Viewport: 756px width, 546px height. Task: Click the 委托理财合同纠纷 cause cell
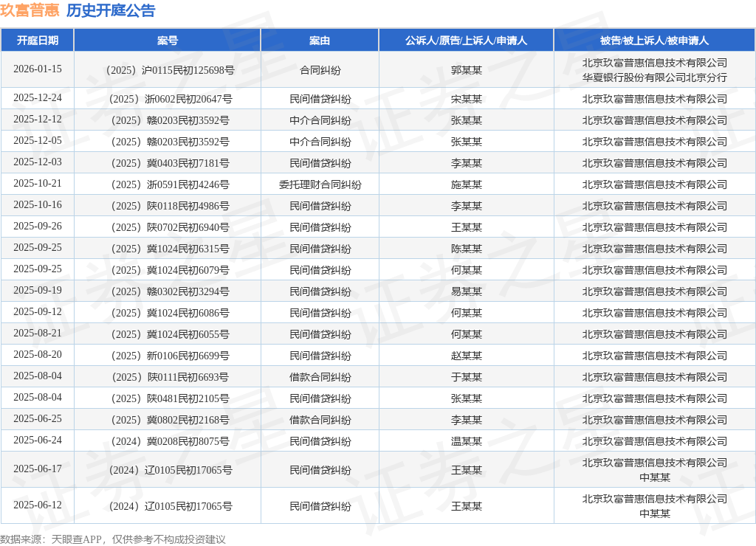click(x=320, y=184)
